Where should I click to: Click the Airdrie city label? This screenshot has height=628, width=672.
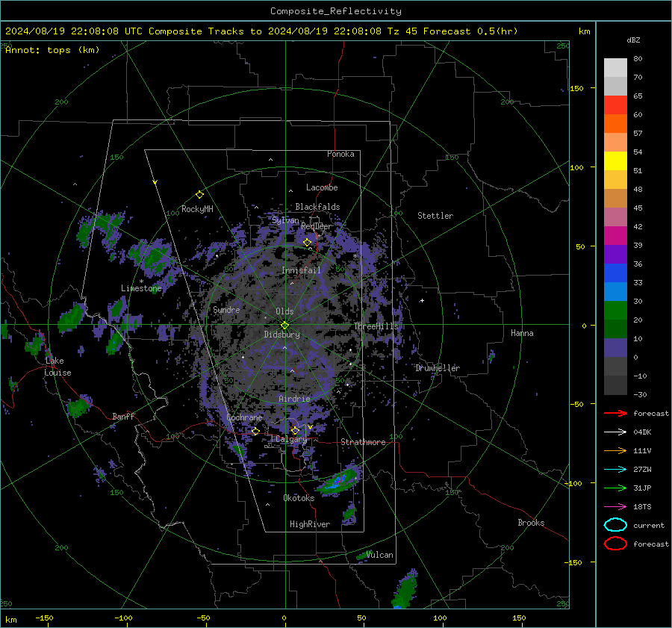[x=294, y=399]
